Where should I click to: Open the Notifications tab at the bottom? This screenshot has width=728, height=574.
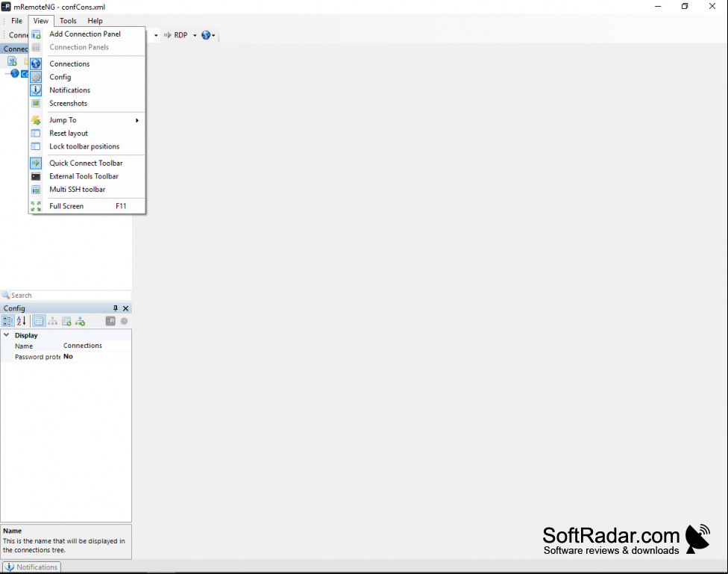pos(31,567)
